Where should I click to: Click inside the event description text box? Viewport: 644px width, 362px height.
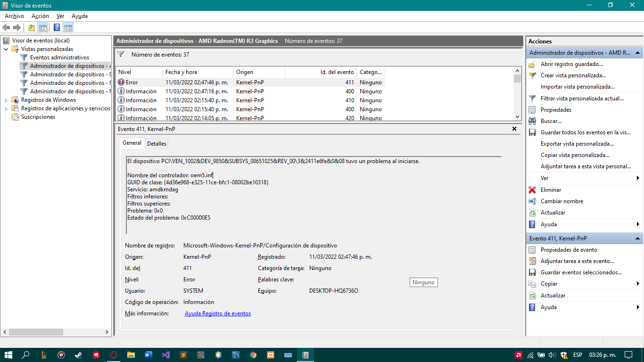coord(314,195)
